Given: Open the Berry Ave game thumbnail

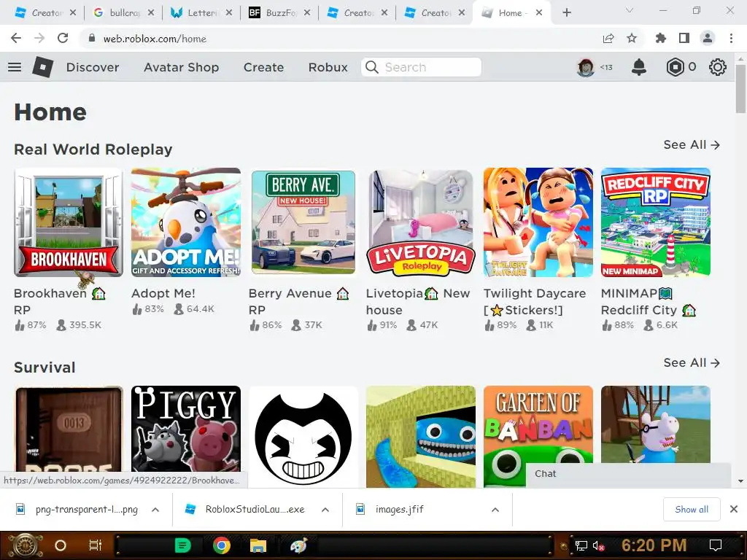Looking at the screenshot, I should 303,222.
